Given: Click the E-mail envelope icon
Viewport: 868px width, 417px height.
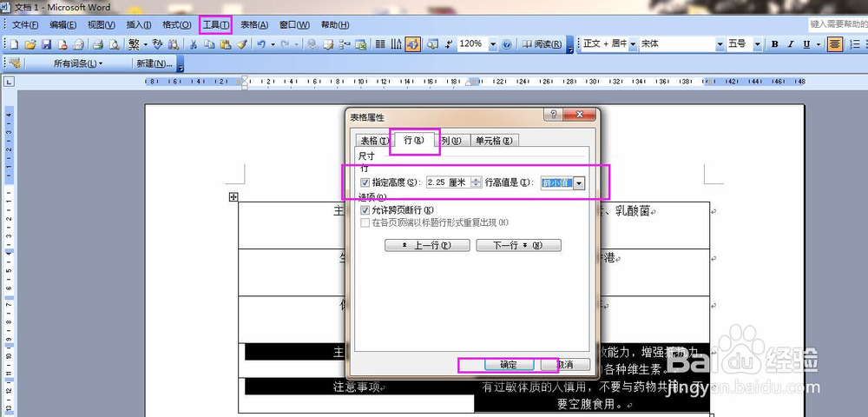Looking at the screenshot, I should 79,44.
